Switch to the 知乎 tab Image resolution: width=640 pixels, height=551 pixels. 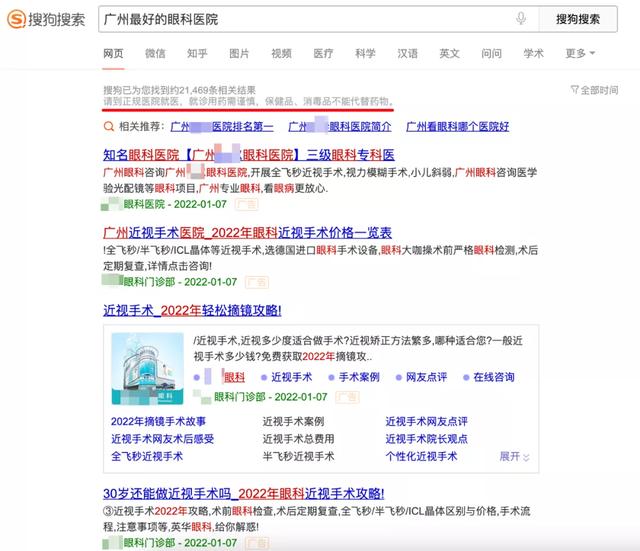197,53
